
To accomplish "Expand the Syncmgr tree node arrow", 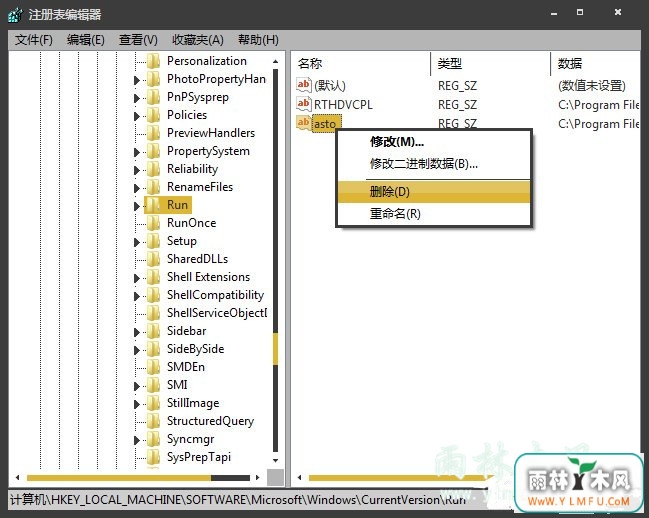I will pos(137,440).
